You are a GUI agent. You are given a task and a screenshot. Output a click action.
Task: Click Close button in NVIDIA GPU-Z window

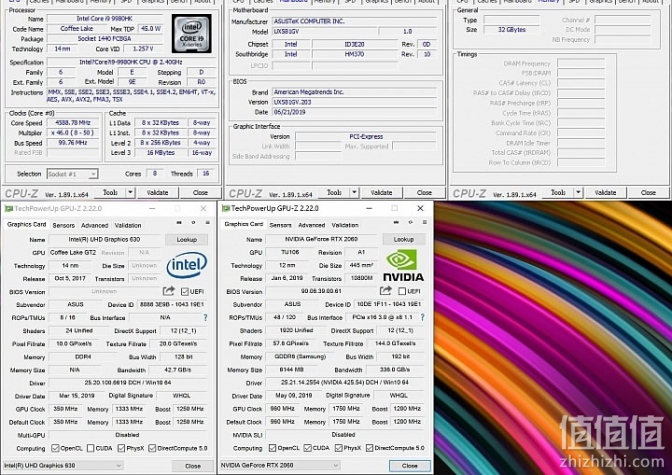(410, 465)
